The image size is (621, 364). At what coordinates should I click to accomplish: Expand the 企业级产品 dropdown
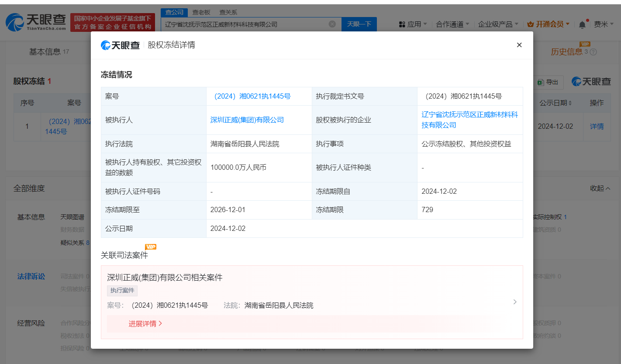[x=498, y=24]
